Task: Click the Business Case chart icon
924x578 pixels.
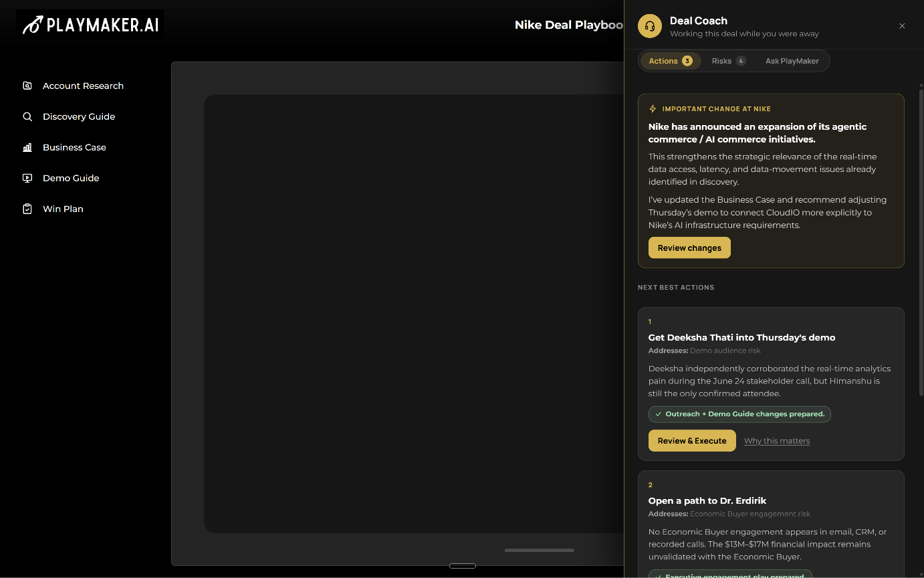Action: click(27, 147)
